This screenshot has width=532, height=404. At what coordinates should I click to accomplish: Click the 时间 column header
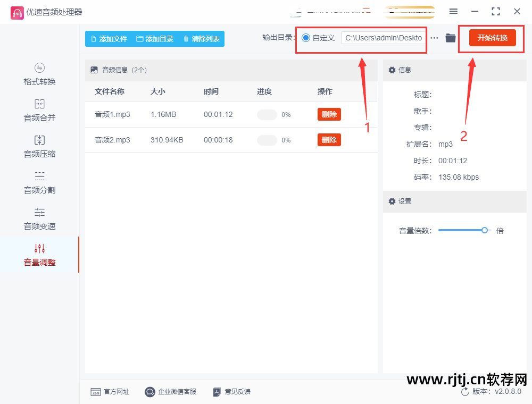(x=211, y=91)
